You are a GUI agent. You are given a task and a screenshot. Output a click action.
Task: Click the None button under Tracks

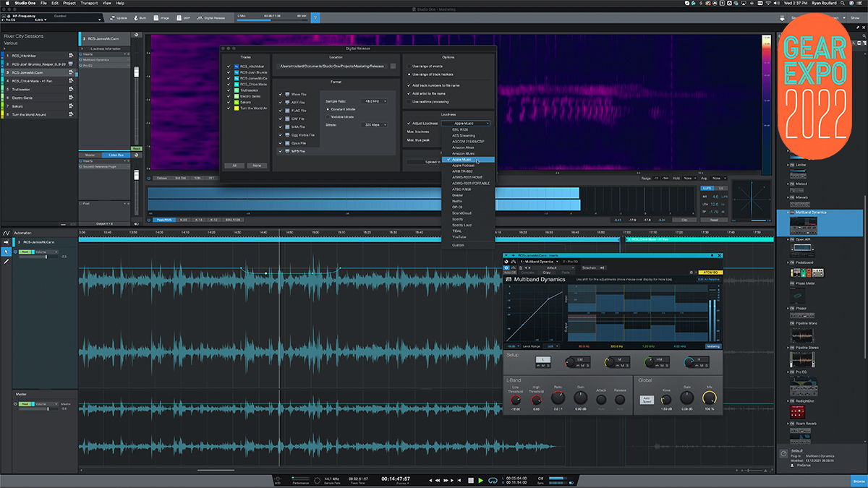(x=255, y=165)
